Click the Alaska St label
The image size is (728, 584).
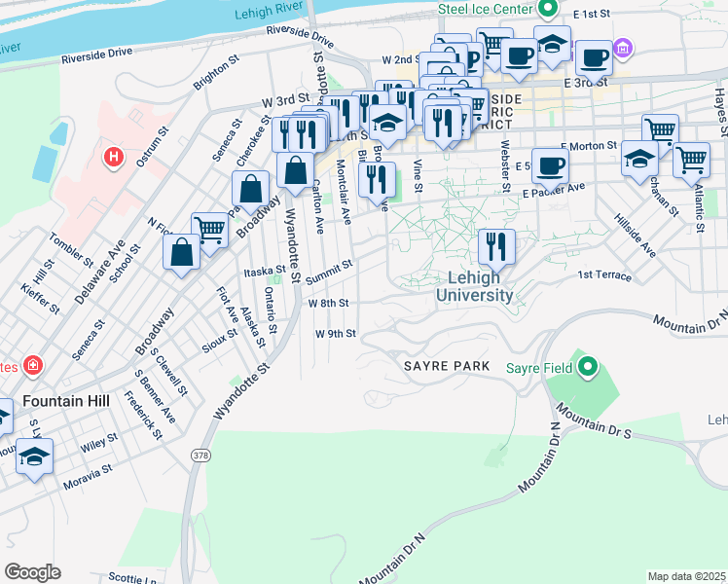(x=253, y=327)
